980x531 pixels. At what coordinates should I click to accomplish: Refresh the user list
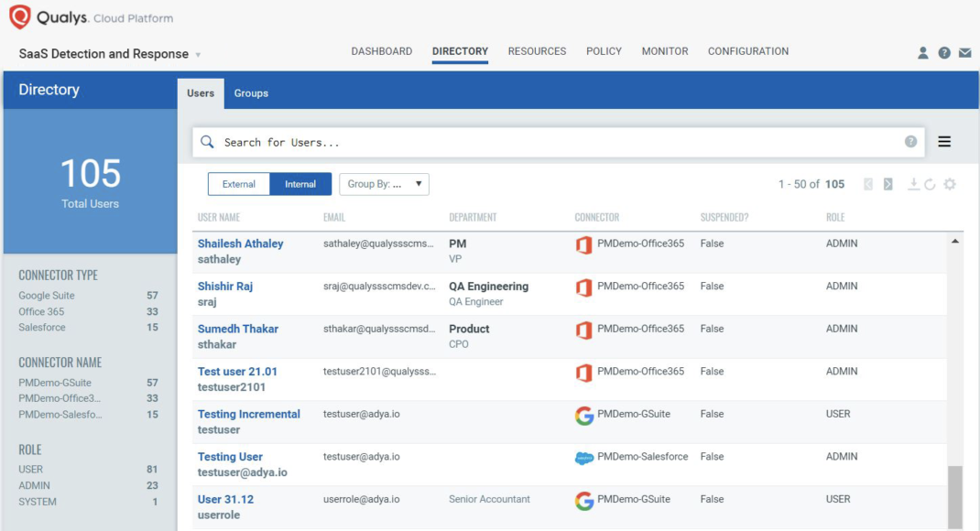pyautogui.click(x=930, y=184)
